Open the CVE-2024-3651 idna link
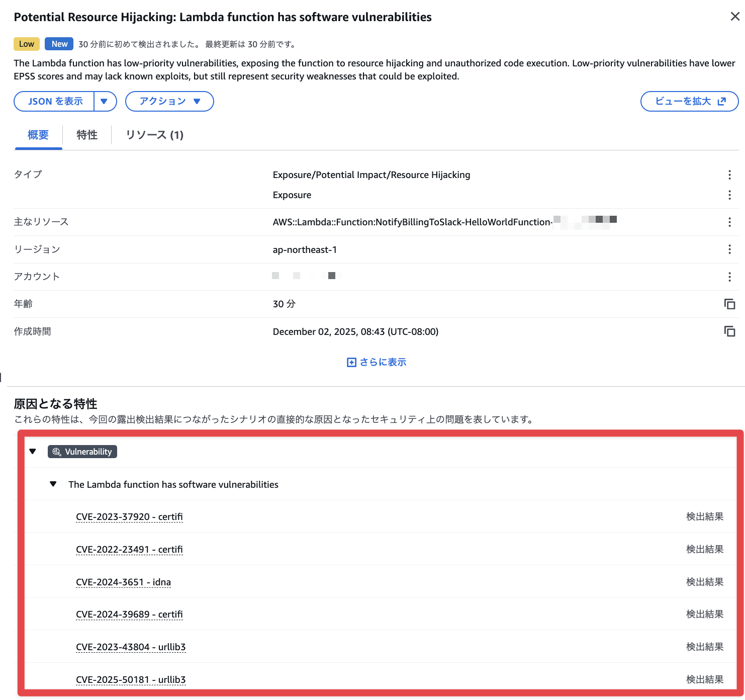 click(x=123, y=582)
